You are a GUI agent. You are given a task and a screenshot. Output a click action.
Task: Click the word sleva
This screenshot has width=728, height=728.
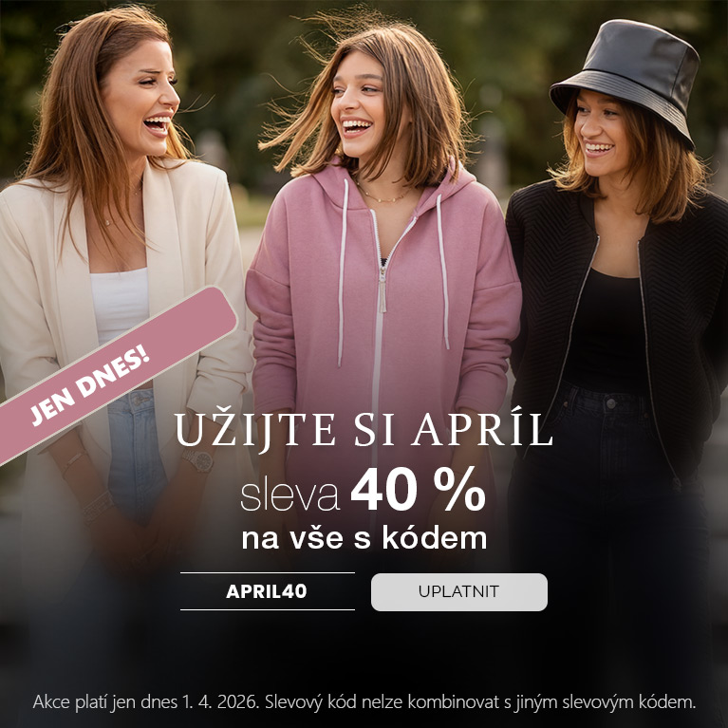click(x=290, y=495)
